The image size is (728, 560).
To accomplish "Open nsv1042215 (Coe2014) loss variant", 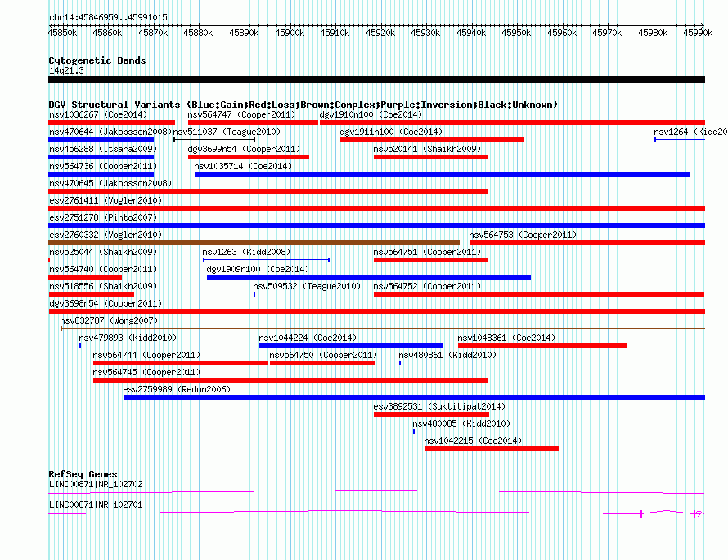I will tap(473, 441).
